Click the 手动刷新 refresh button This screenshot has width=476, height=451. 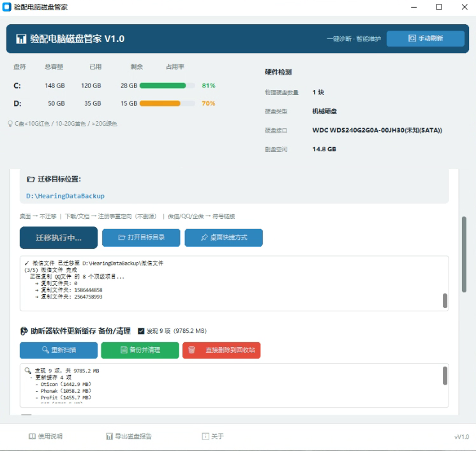426,38
